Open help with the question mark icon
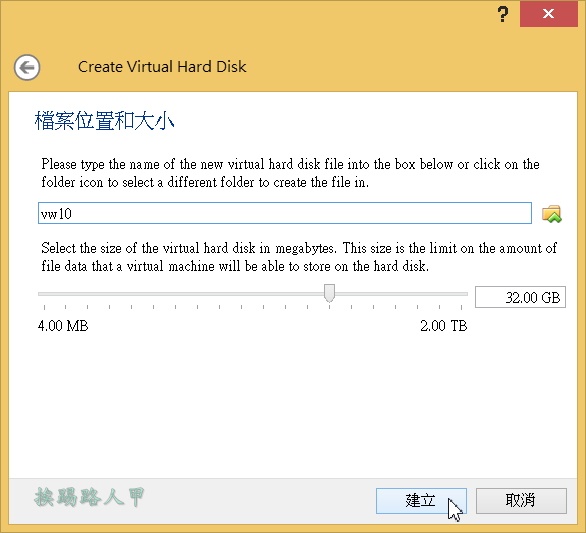 [x=503, y=14]
